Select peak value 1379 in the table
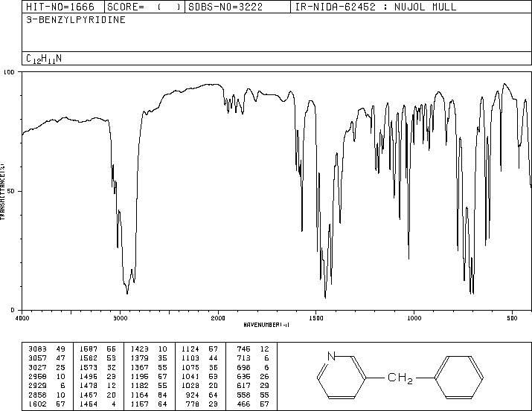This screenshot has width=532, height=411. [139, 358]
